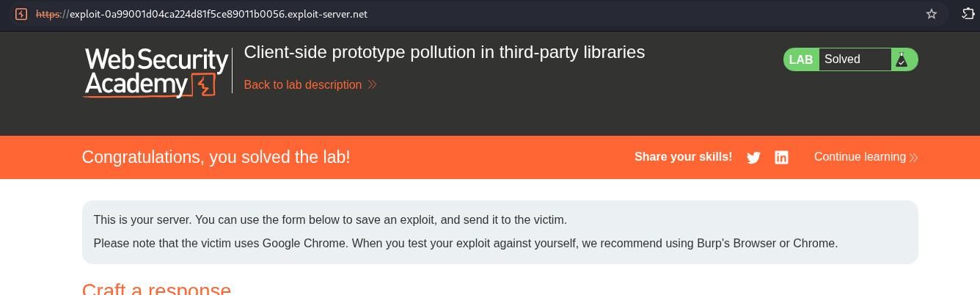The width and height of the screenshot is (980, 295).
Task: Focus the exploit-server URL in address bar
Action: point(218,14)
